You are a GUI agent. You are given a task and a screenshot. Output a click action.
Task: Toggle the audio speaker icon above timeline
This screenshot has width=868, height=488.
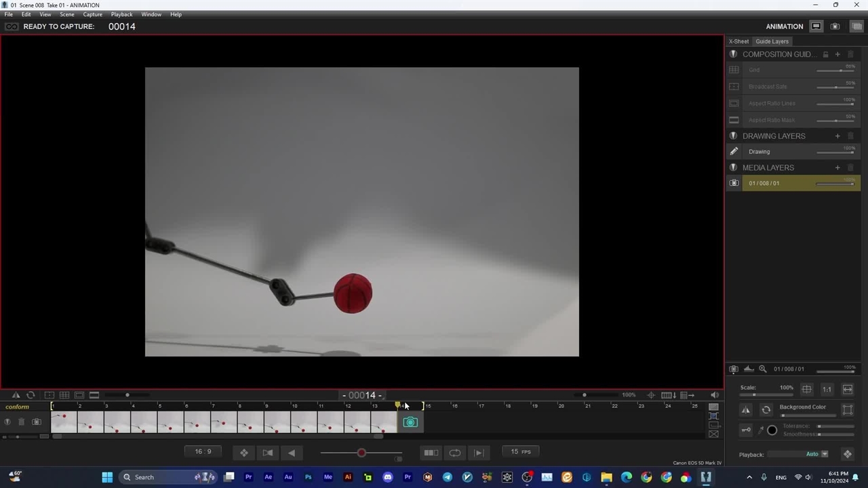tap(715, 395)
